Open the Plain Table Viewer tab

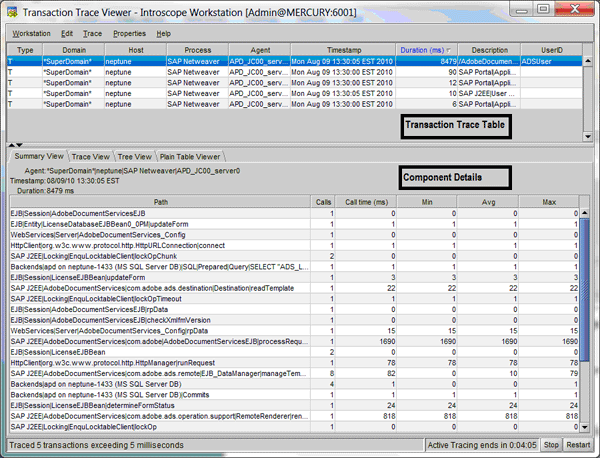pos(190,157)
